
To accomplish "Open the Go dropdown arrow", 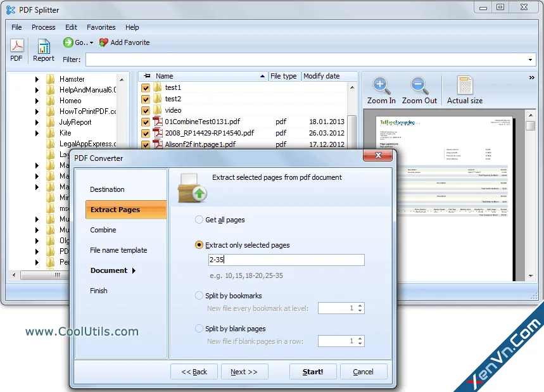I will pos(92,42).
